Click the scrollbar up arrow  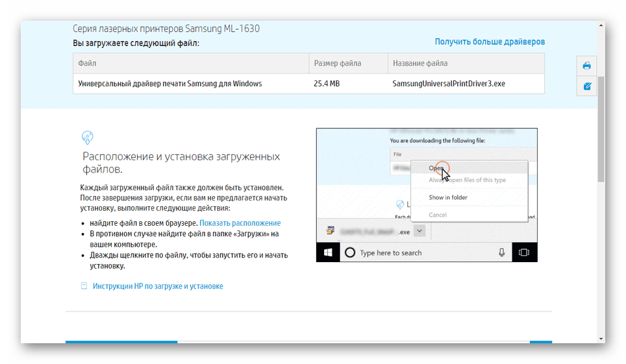click(601, 25)
